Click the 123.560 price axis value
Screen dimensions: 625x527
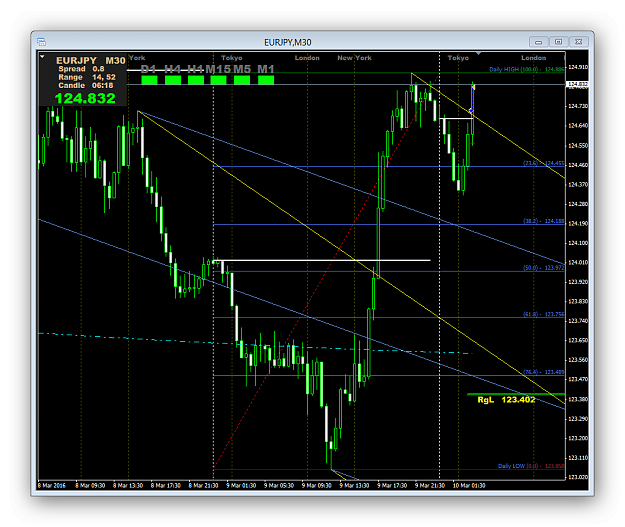(578, 360)
